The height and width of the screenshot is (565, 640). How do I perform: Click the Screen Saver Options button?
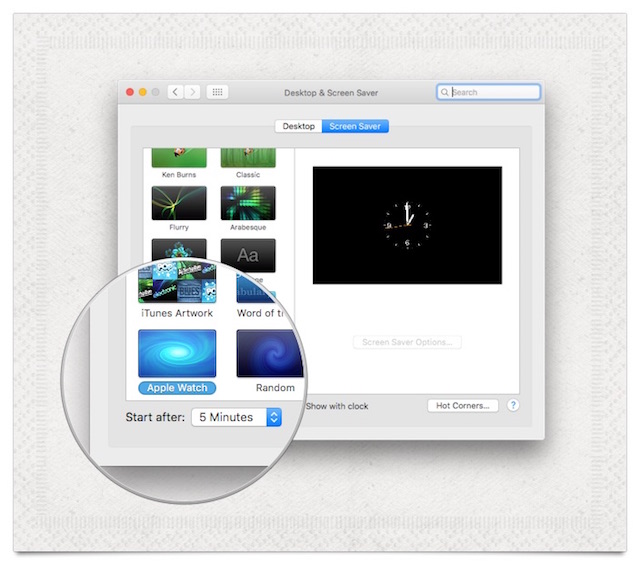[x=407, y=342]
